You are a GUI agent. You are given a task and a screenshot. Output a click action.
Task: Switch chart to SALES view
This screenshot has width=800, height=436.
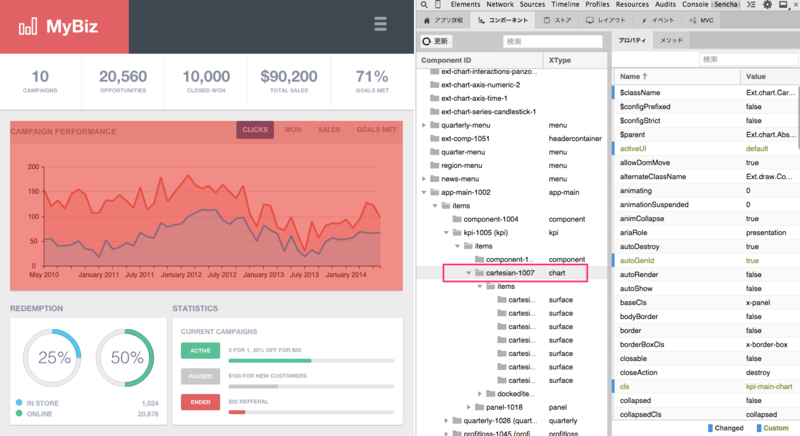pyautogui.click(x=329, y=130)
